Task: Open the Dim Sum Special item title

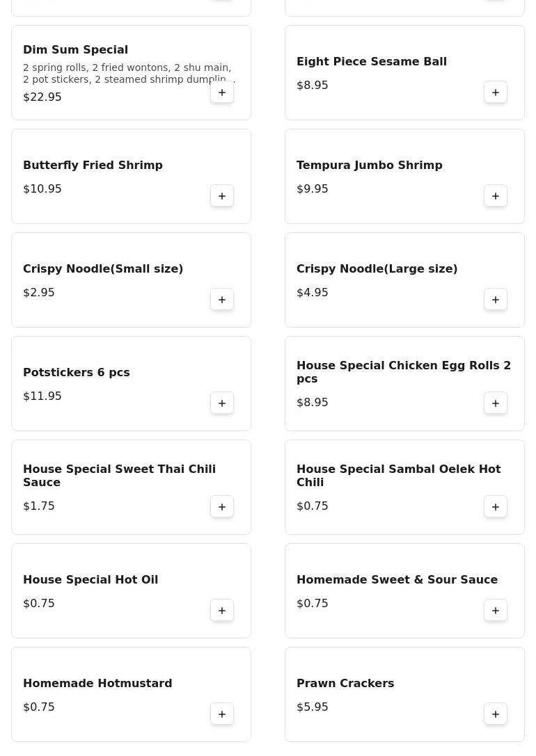Action: (x=75, y=50)
